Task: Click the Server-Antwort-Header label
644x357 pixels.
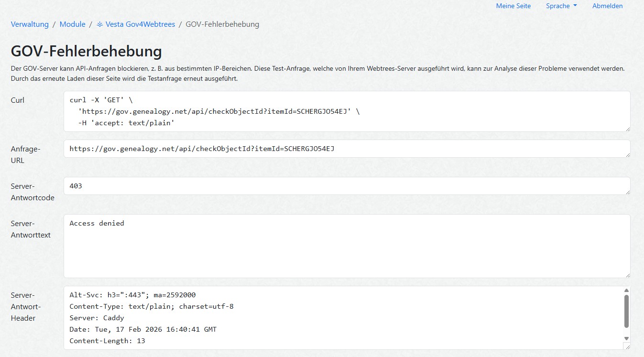Action: point(26,306)
